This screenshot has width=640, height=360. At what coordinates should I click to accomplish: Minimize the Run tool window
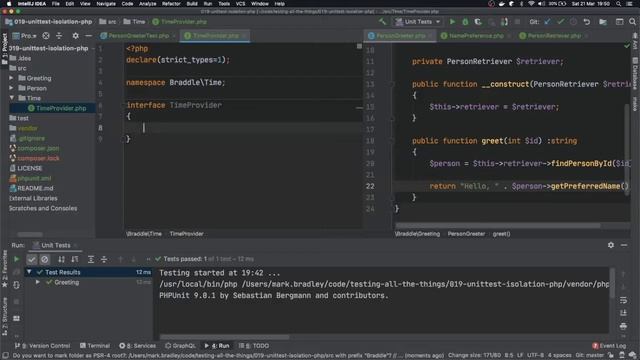tap(624, 245)
